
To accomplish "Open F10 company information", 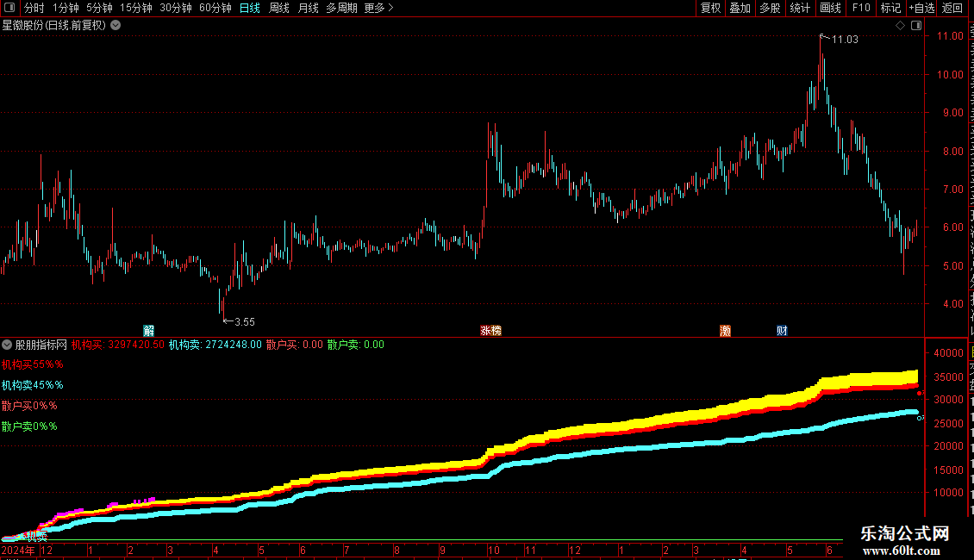I will pos(861,8).
